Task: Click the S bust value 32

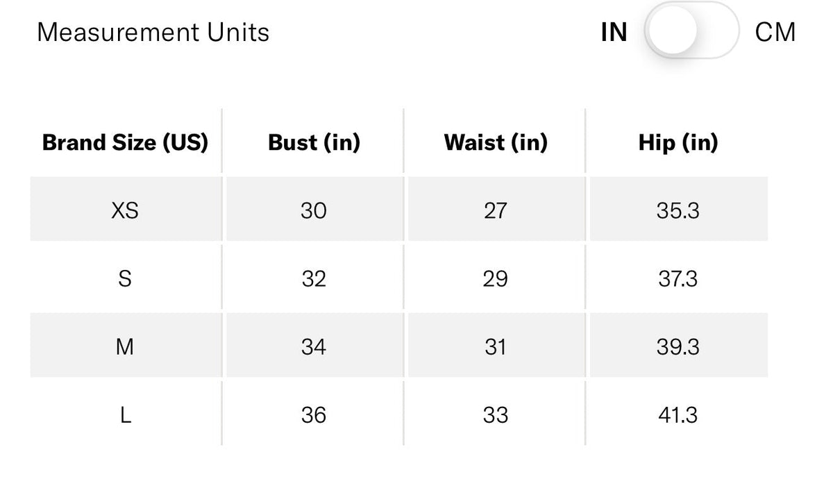Action: [x=314, y=279]
